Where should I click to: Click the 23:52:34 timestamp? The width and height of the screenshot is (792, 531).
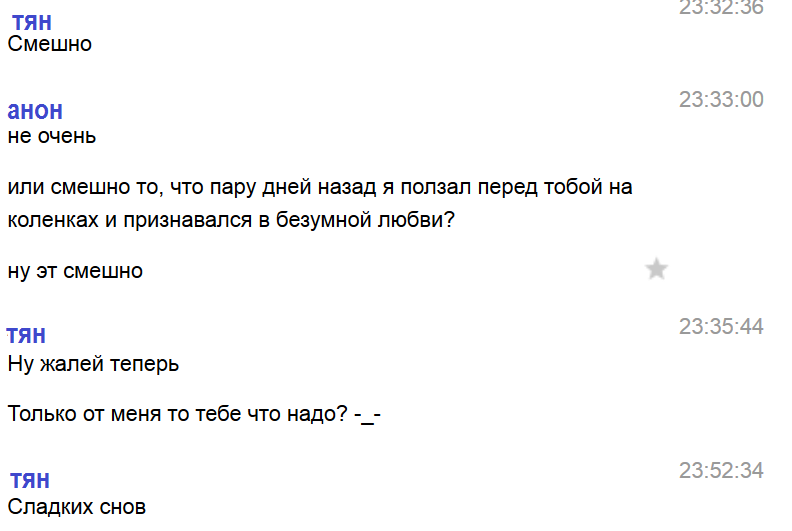point(721,470)
